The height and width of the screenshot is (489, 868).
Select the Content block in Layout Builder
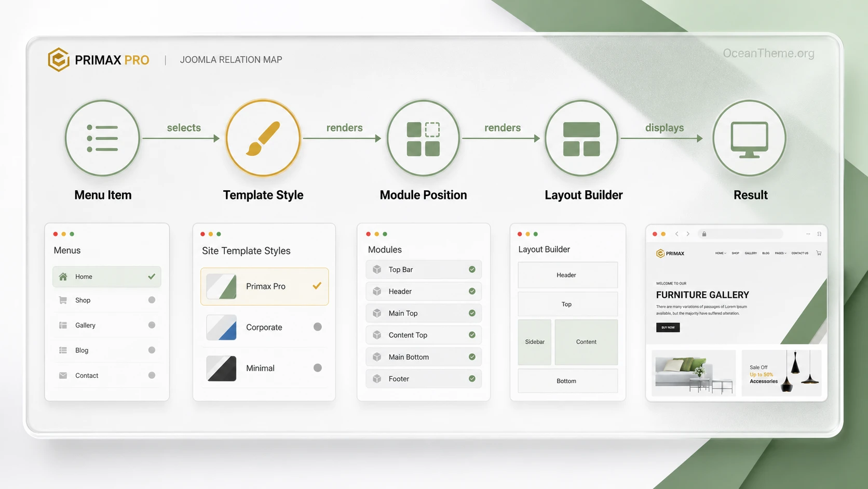[x=586, y=342]
